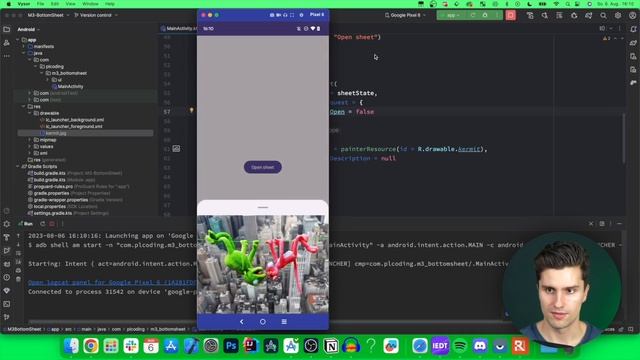Click the Kermit image in the bottom sheet

pos(262,264)
